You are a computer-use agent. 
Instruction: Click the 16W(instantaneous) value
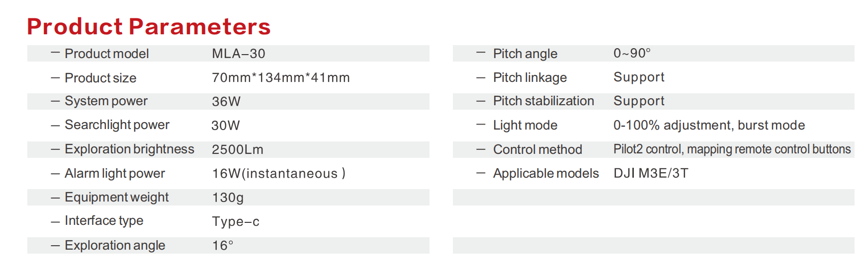tap(278, 173)
